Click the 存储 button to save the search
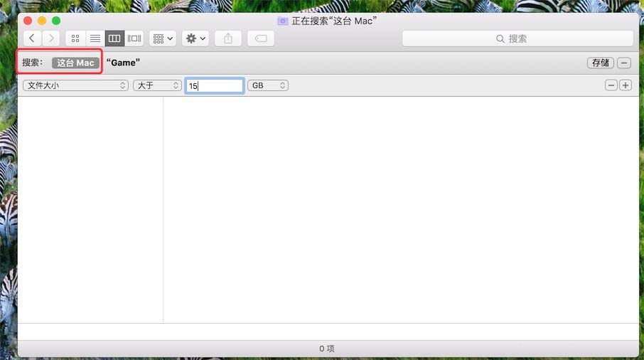644x360 pixels. tap(601, 63)
